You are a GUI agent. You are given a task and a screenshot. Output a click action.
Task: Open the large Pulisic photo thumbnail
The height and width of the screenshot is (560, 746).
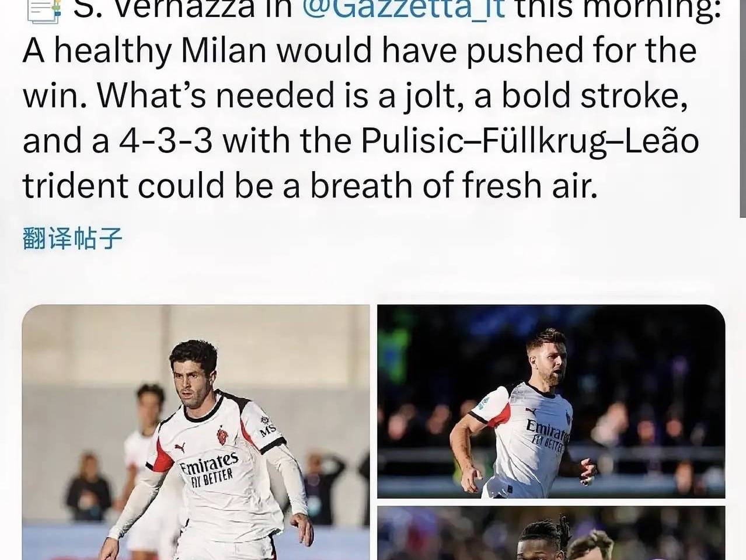196,432
